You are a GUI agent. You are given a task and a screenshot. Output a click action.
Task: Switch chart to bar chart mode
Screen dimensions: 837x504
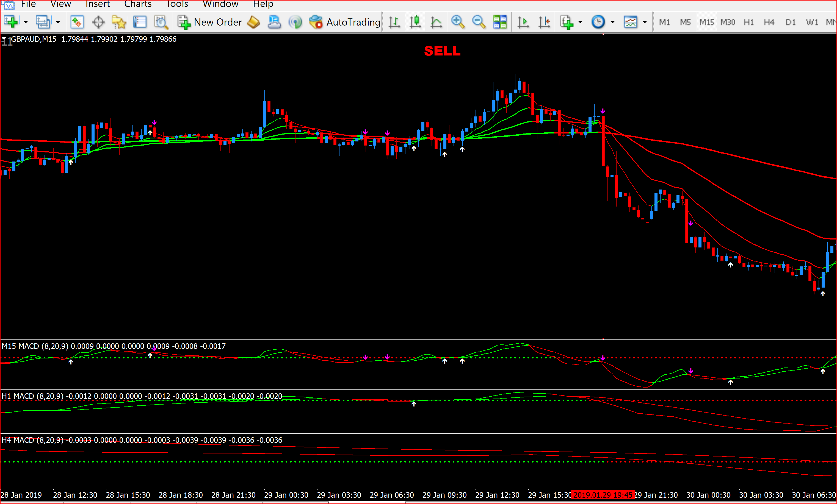394,23
